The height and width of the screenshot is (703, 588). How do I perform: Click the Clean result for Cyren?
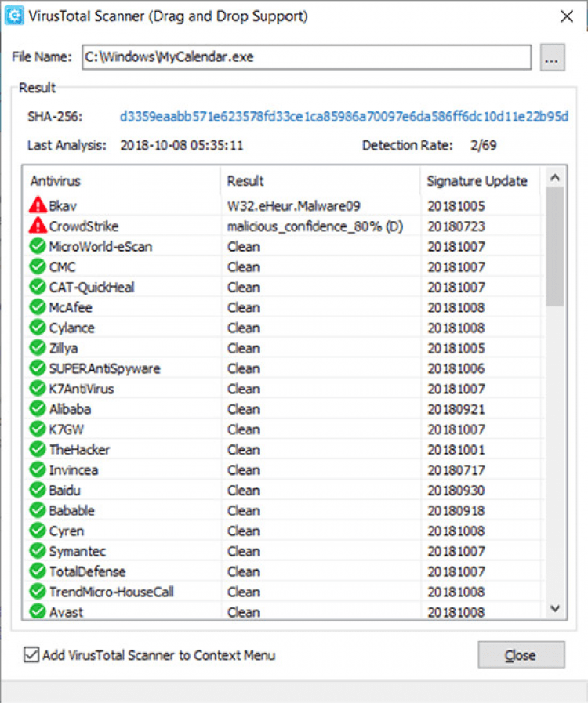[244, 531]
